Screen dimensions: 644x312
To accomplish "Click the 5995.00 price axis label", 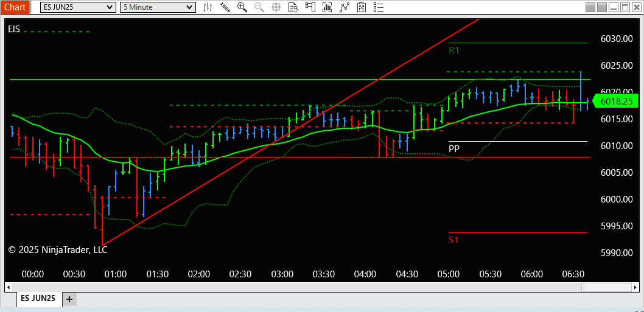I will pyautogui.click(x=616, y=226).
